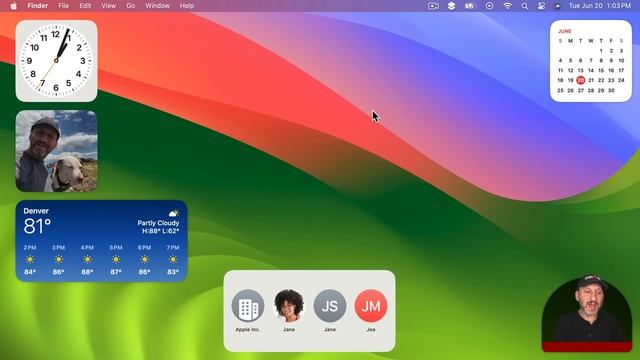Click the 88° hourly temperature at 4PM
Screen dimensions: 640x360
point(87,272)
